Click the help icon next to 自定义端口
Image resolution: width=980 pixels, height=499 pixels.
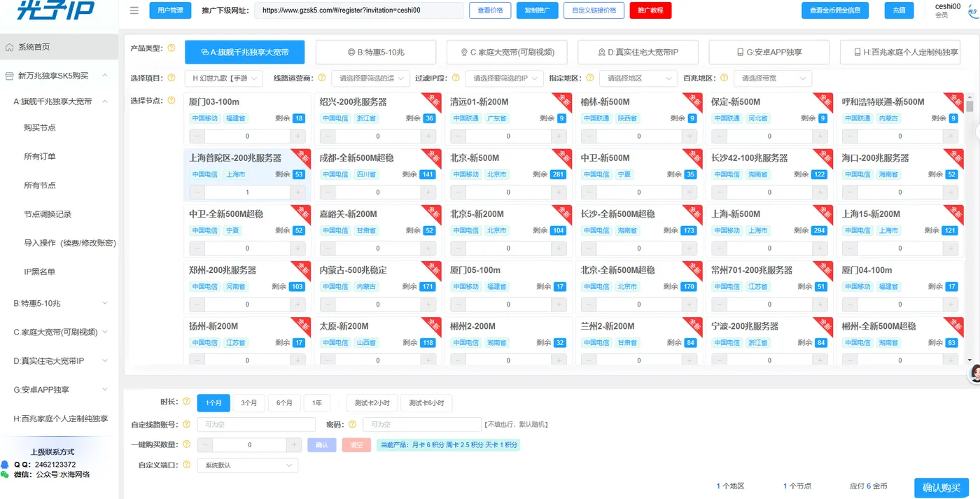coord(187,465)
